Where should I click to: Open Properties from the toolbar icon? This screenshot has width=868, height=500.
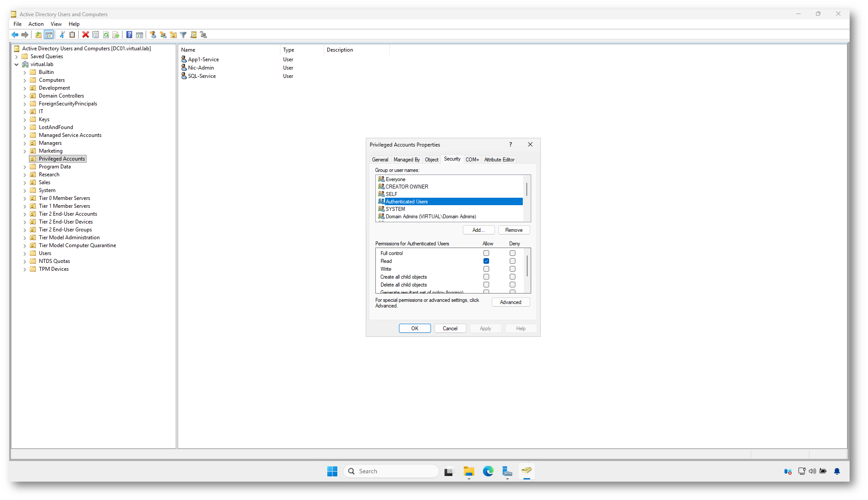[x=96, y=35]
